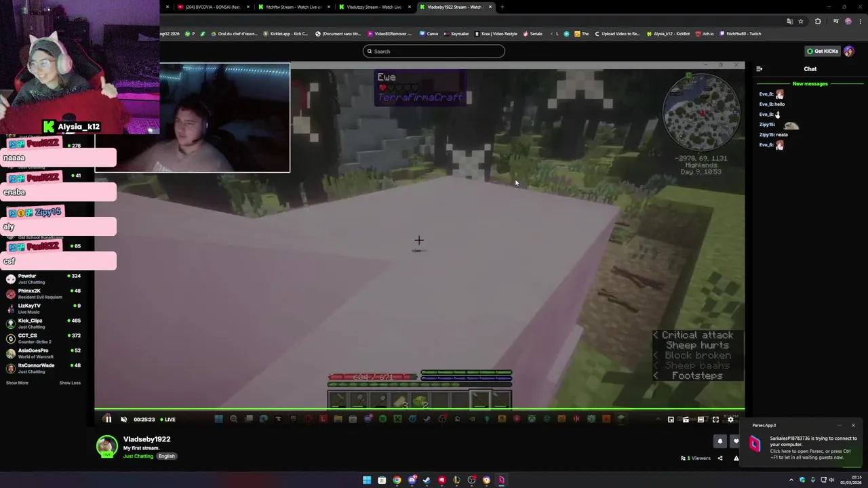The height and width of the screenshot is (488, 868).
Task: Toggle stream notifications bell button
Action: (720, 441)
